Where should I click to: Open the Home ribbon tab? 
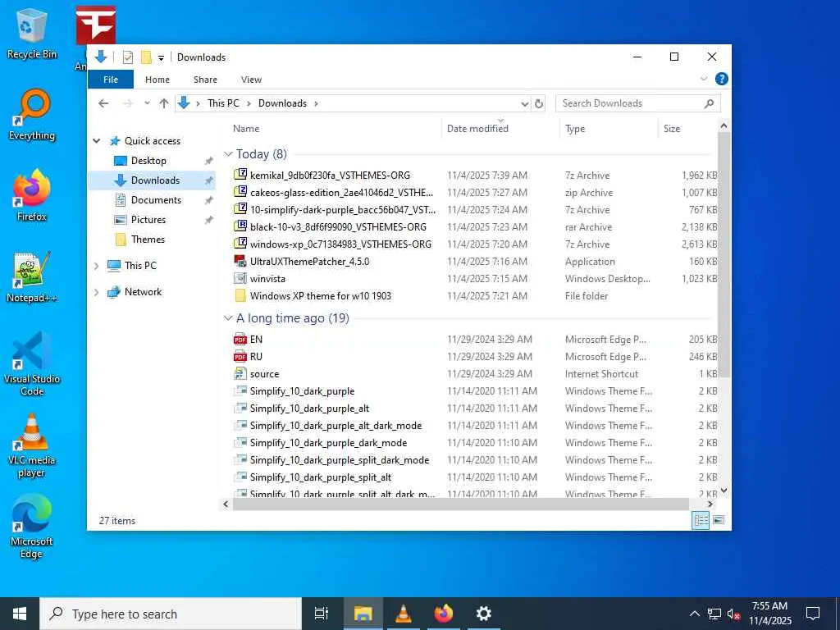[157, 80]
